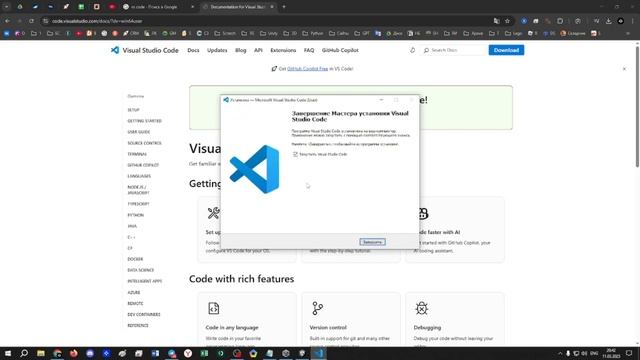Open the FAQ nav item
Image resolution: width=640 pixels, height=360 pixels.
309,50
